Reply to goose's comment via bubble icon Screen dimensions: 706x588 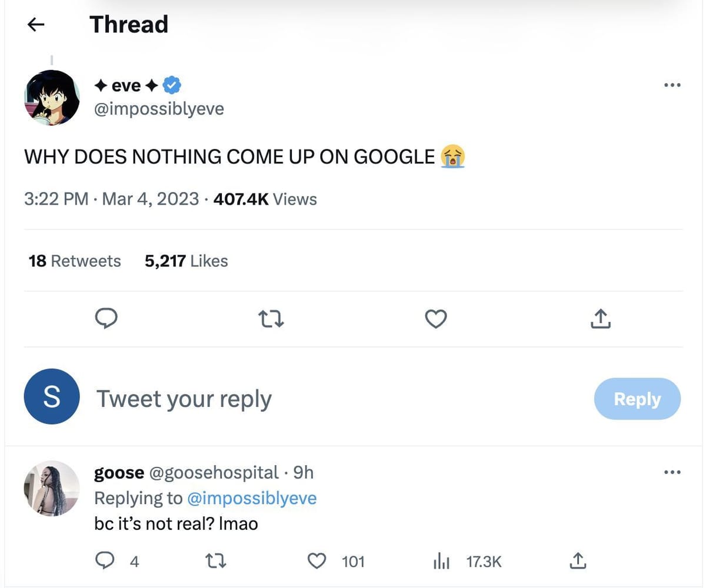click(105, 561)
